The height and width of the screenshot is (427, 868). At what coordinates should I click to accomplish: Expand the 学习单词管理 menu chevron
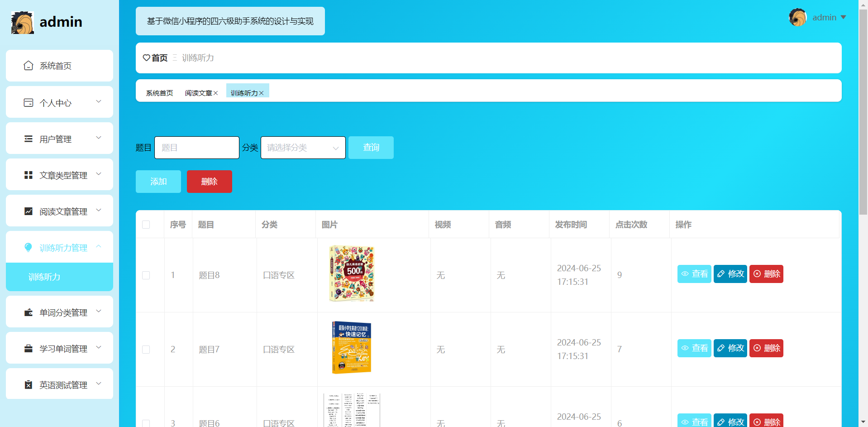click(99, 347)
